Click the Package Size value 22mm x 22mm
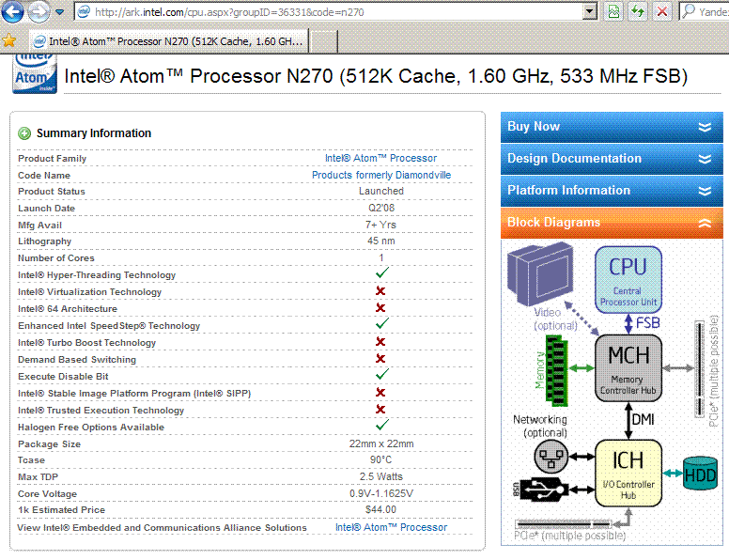The height and width of the screenshot is (560, 729). click(x=381, y=444)
